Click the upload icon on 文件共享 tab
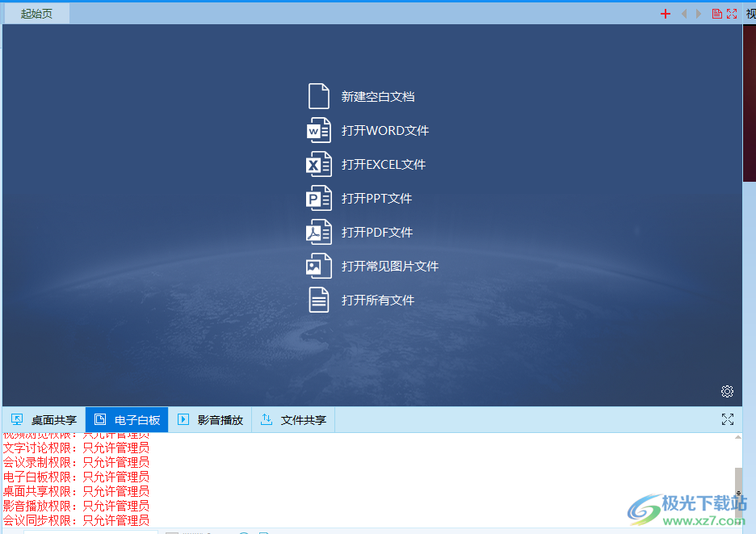 [x=267, y=419]
